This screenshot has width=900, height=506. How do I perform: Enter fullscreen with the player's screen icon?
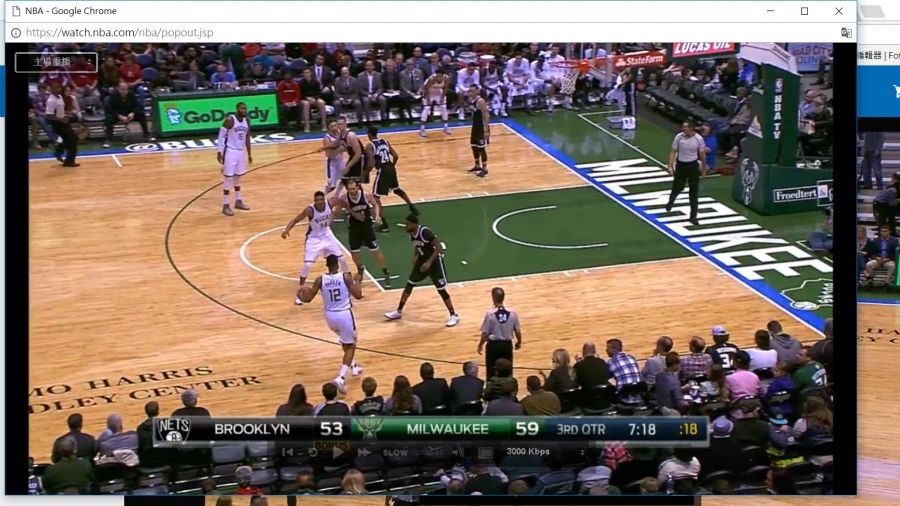486,453
